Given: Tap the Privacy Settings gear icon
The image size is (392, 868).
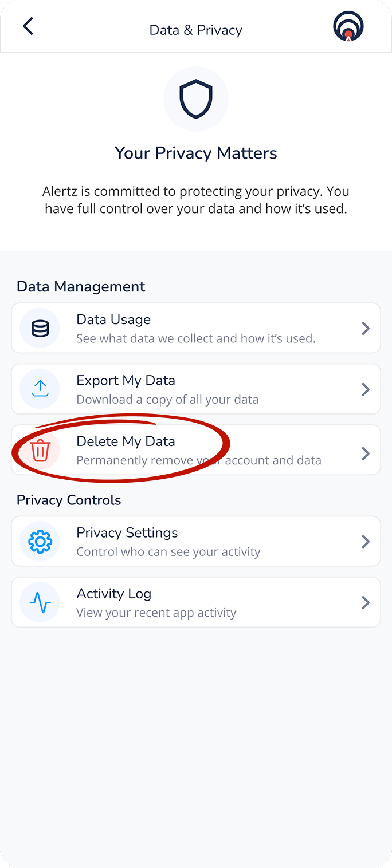Looking at the screenshot, I should click(x=40, y=541).
